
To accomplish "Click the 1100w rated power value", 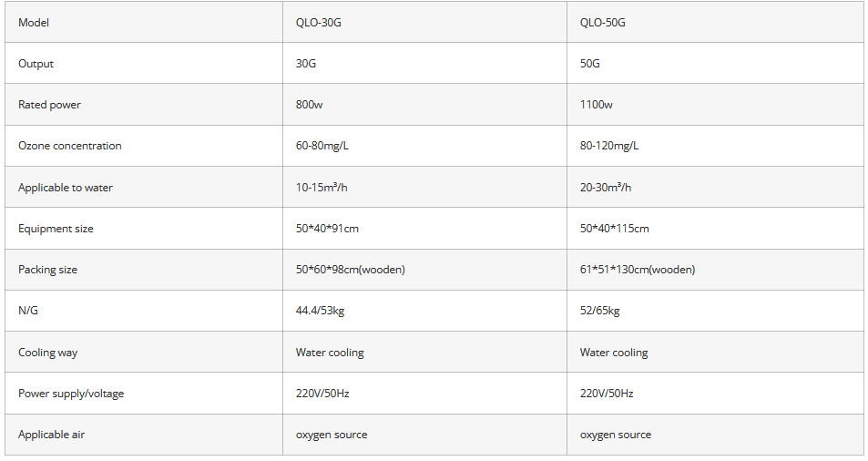I will 597,105.
